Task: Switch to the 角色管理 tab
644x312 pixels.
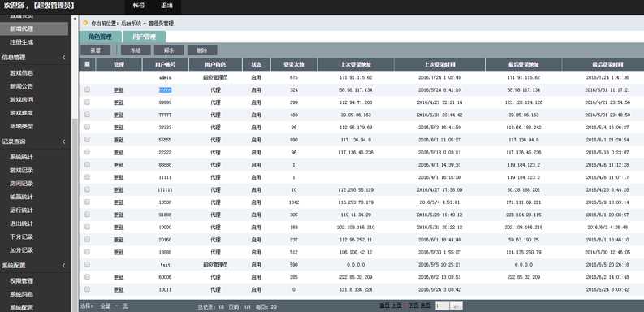Action: pyautogui.click(x=100, y=37)
